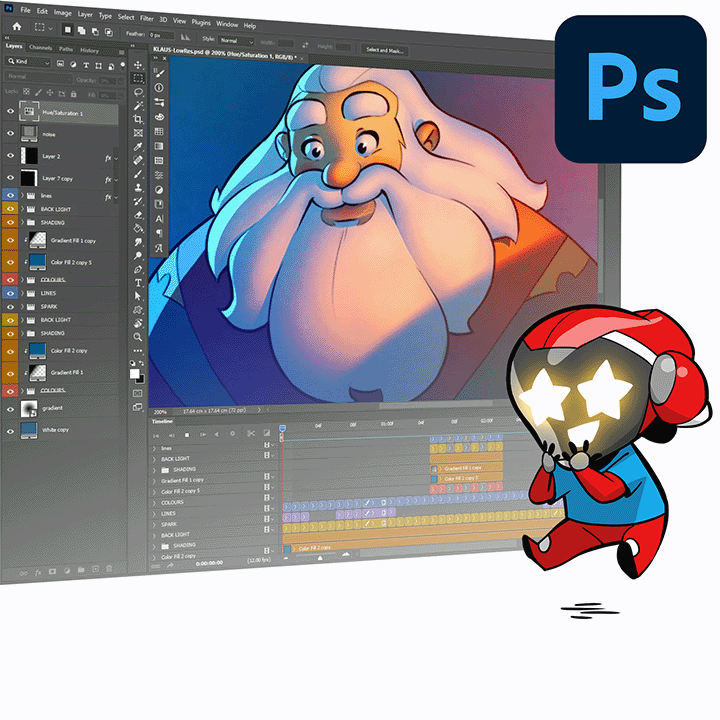Open the Paragraph panel icon
Screen dimensions: 720x720
point(159,233)
